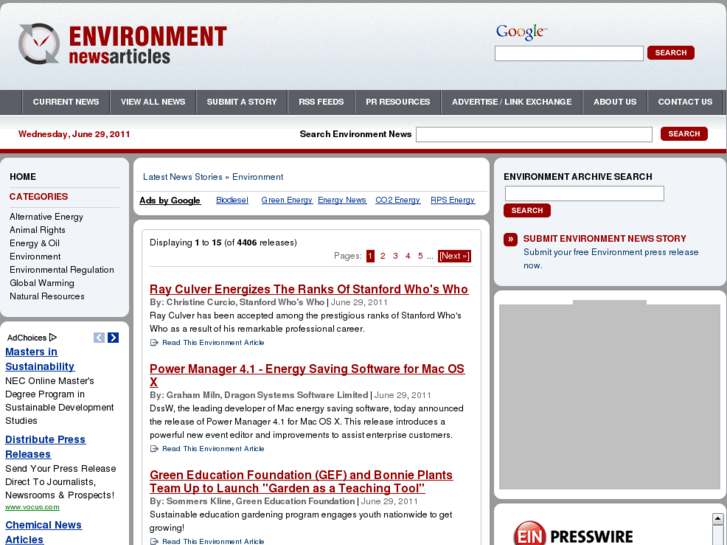Open Chemical News Articles ad link
Screen dimensions: 727x545
point(44,532)
